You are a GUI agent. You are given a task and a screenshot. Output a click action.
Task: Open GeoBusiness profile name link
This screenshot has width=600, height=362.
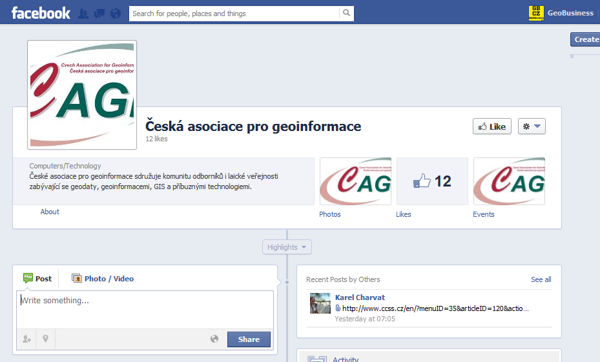[570, 13]
